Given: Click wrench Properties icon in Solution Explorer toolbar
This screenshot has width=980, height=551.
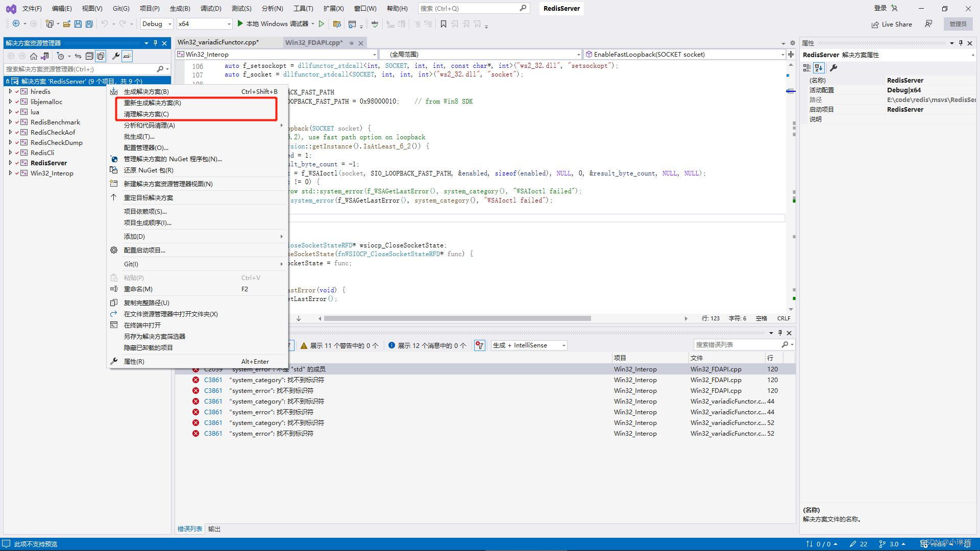Looking at the screenshot, I should click(116, 56).
